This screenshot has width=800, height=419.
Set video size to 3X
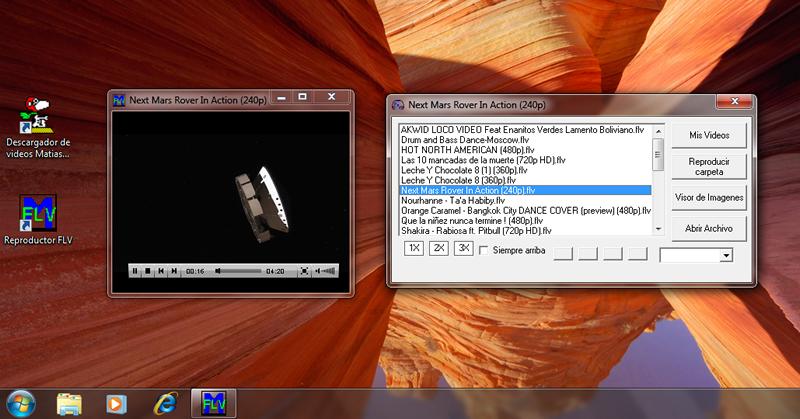click(464, 249)
